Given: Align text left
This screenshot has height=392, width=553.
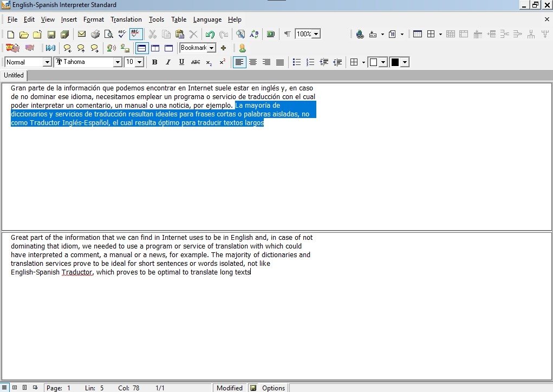Looking at the screenshot, I should (239, 62).
